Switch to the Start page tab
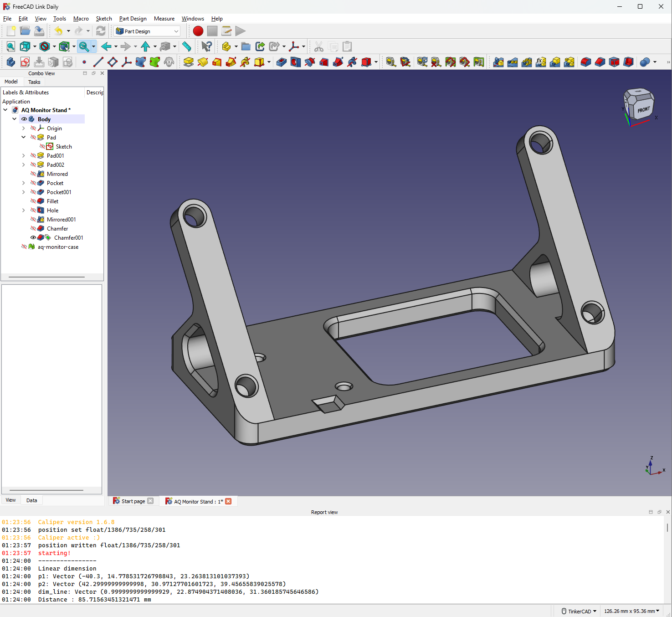Image resolution: width=672 pixels, height=617 pixels. pyautogui.click(x=133, y=501)
